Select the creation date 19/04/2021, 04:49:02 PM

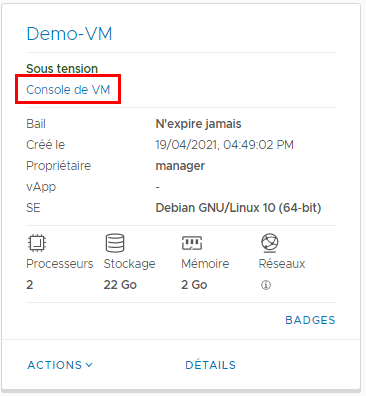(225, 145)
